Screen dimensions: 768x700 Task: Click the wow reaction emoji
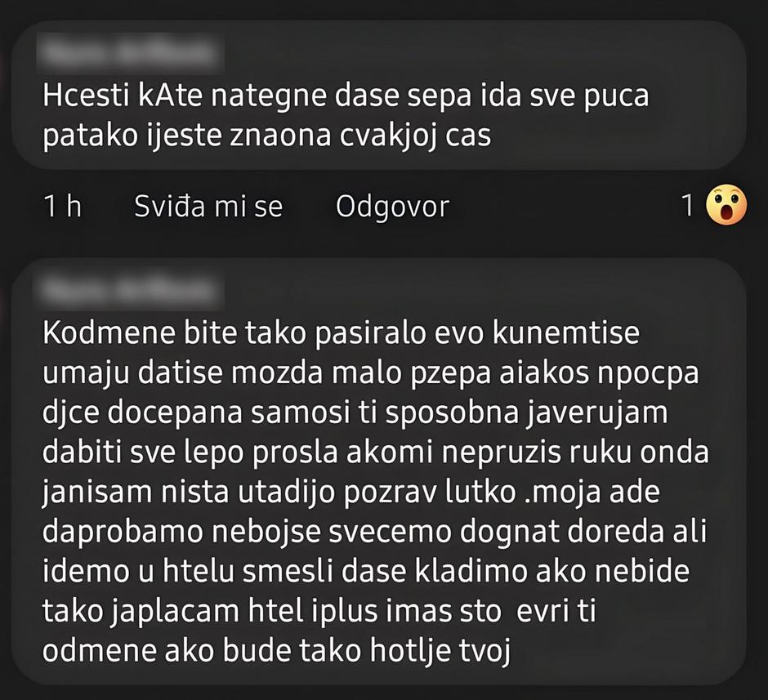pos(726,205)
